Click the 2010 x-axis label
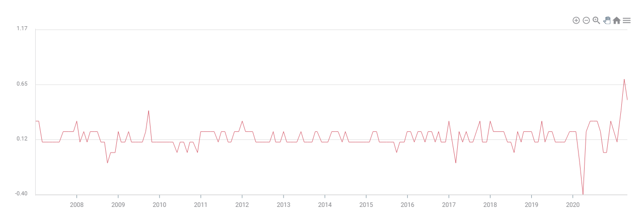The height and width of the screenshot is (217, 644). [x=159, y=205]
